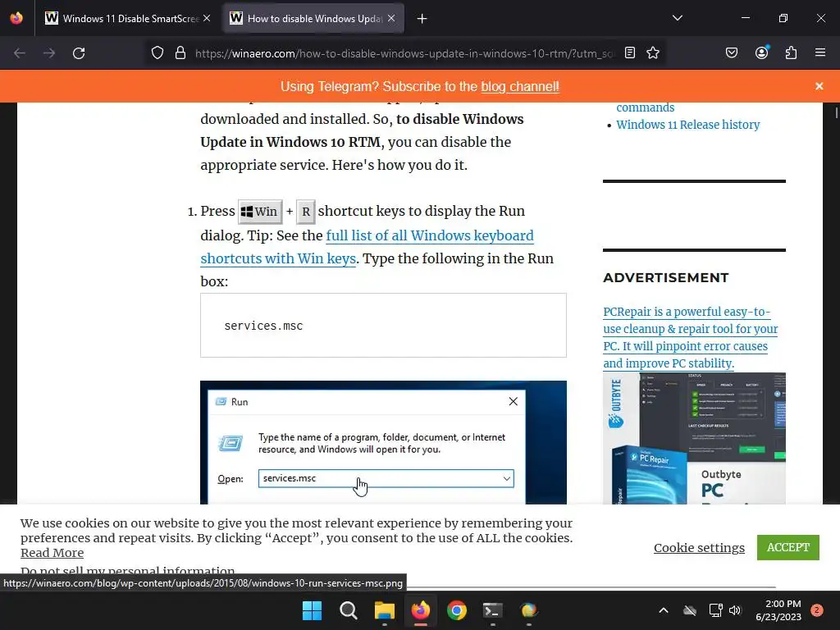
Task: Dismiss the orange Telegram banner
Action: click(819, 86)
